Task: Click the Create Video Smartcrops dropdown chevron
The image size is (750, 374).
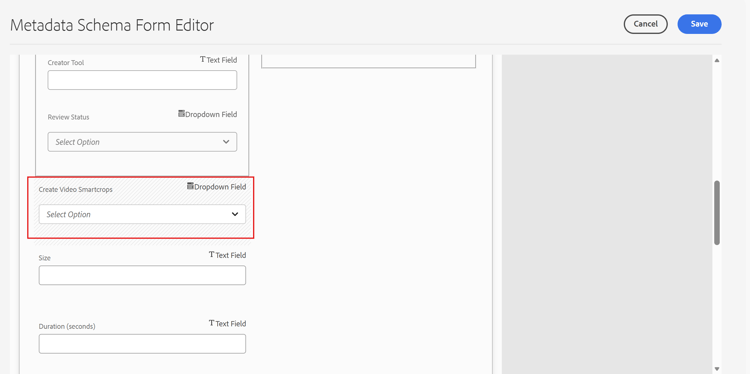Action: (x=235, y=214)
